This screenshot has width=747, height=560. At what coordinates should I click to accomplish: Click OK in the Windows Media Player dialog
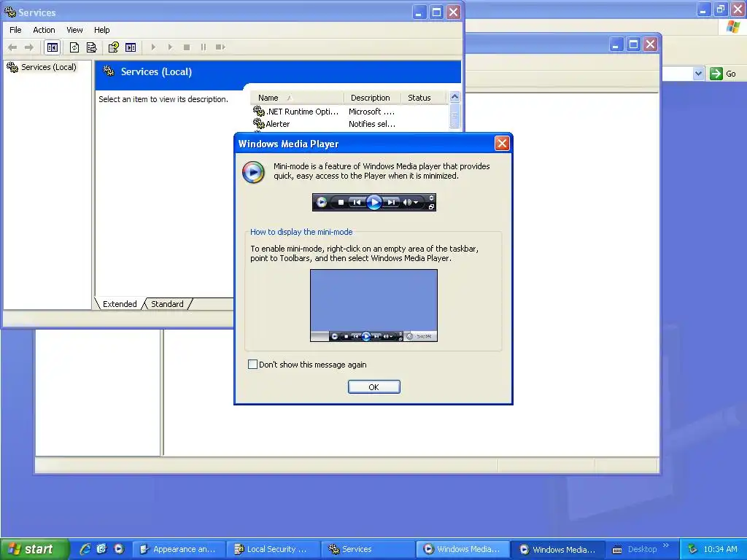coord(374,387)
